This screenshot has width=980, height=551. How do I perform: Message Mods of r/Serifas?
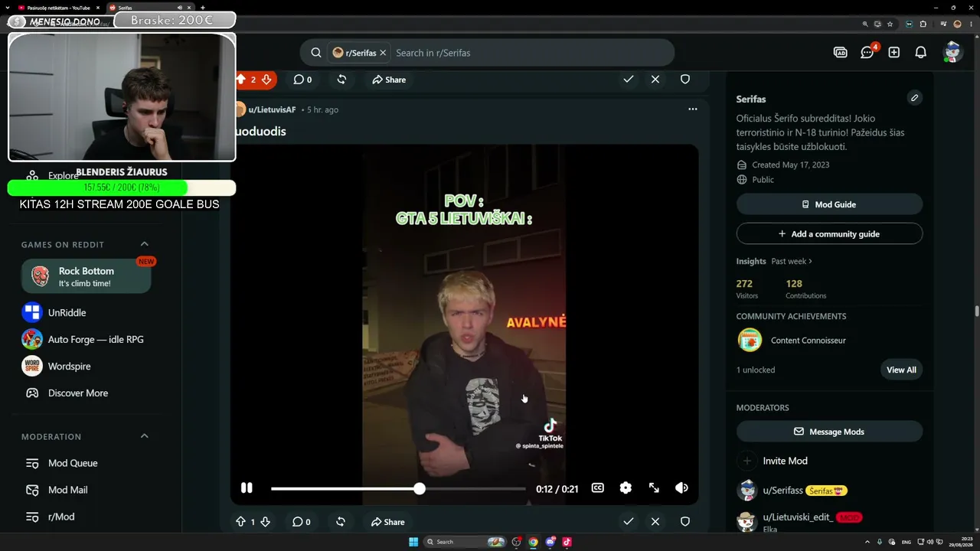(829, 432)
